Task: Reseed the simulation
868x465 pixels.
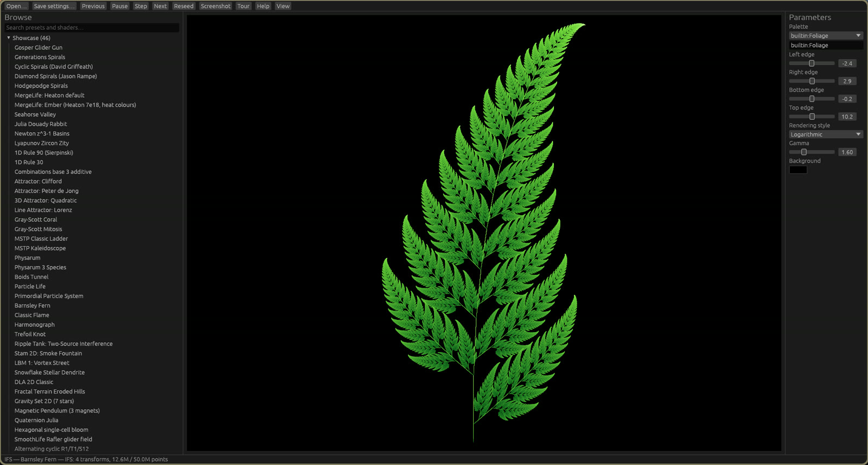Action: (184, 6)
